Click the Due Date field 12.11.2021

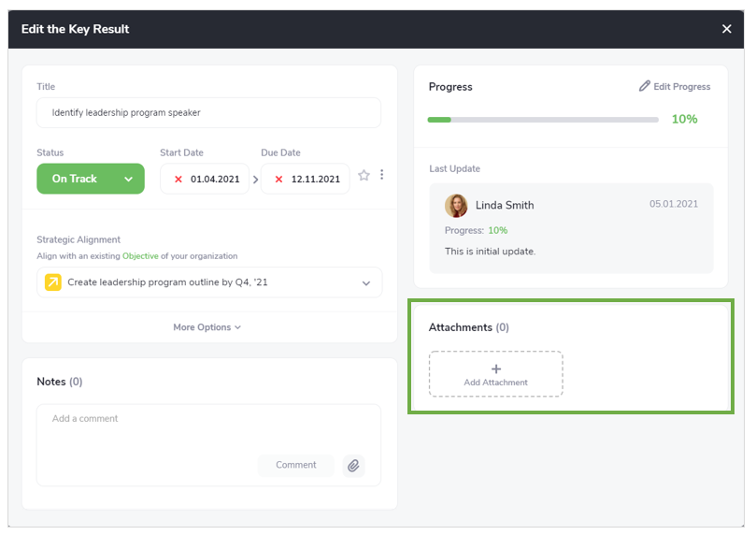pos(315,179)
